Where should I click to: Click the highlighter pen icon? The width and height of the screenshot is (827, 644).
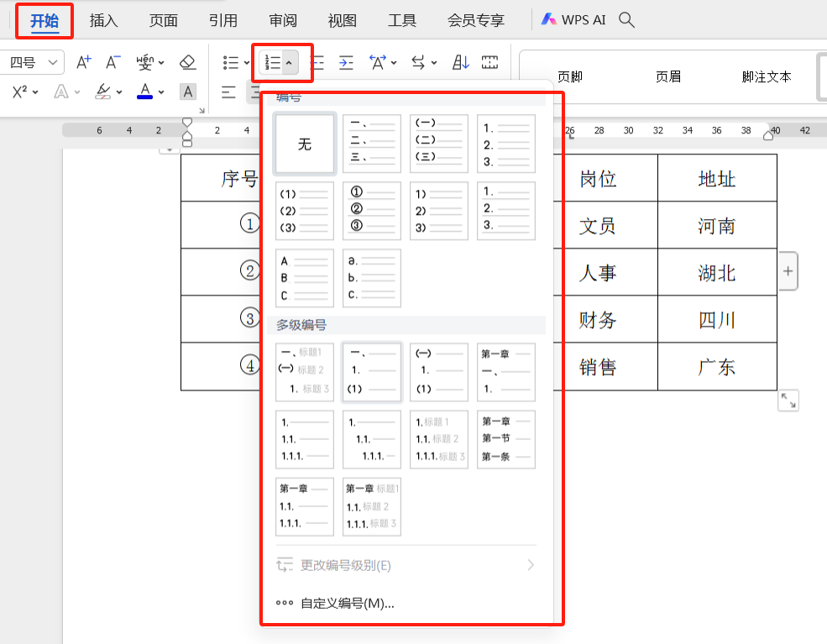pyautogui.click(x=103, y=92)
